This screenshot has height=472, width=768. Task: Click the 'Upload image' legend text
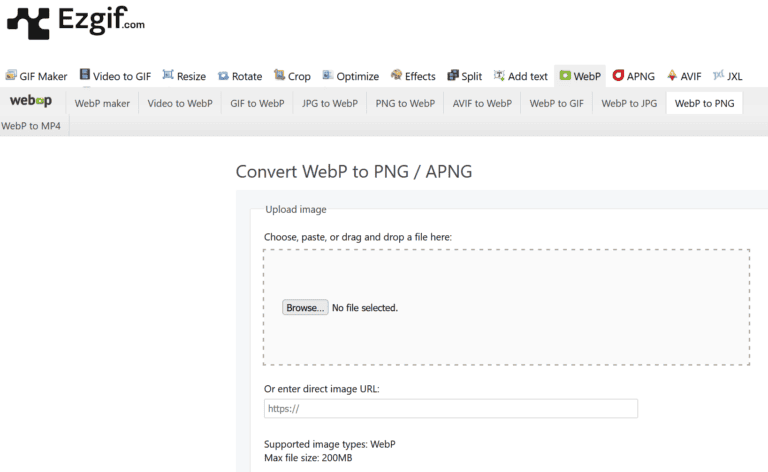(296, 209)
